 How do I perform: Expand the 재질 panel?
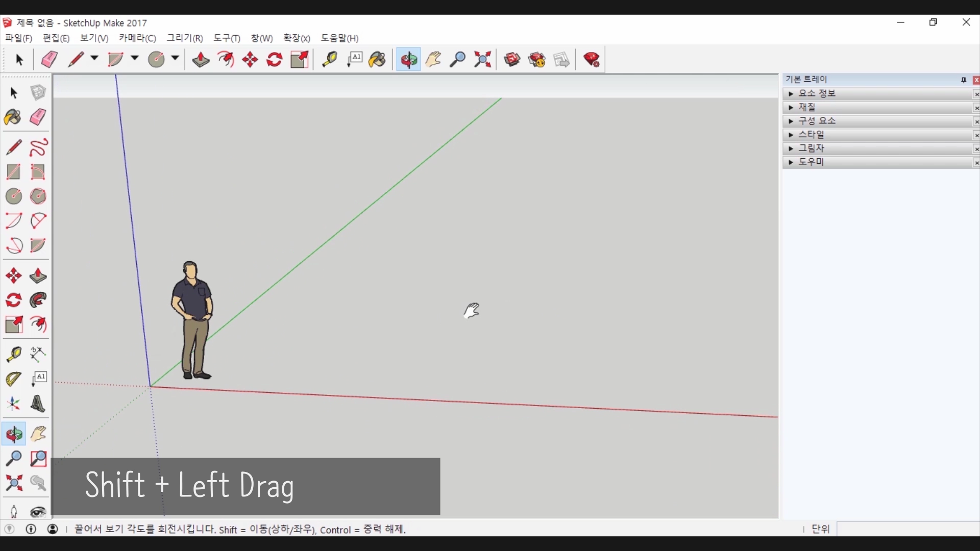(x=878, y=108)
